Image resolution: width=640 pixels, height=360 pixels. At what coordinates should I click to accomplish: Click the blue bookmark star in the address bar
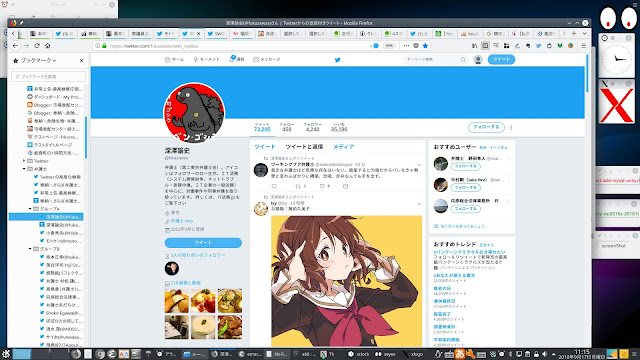pos(425,46)
